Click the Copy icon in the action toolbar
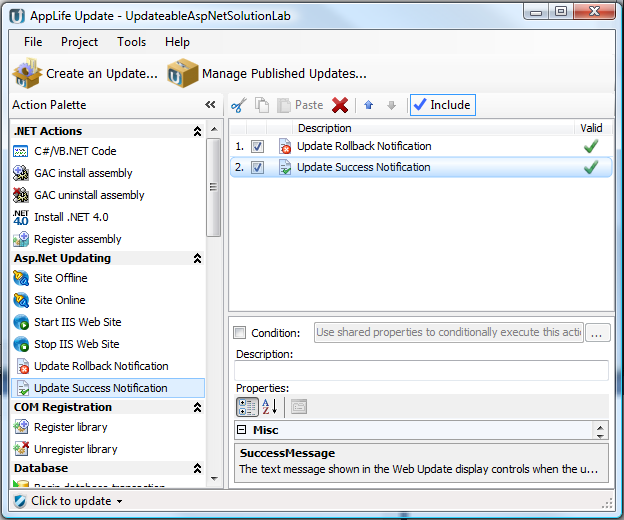 click(x=262, y=105)
